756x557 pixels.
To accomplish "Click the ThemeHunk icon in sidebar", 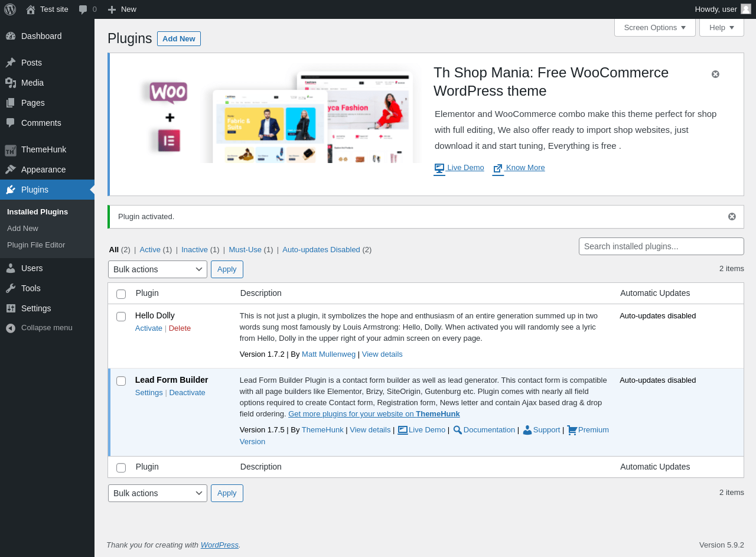I will (x=11, y=149).
